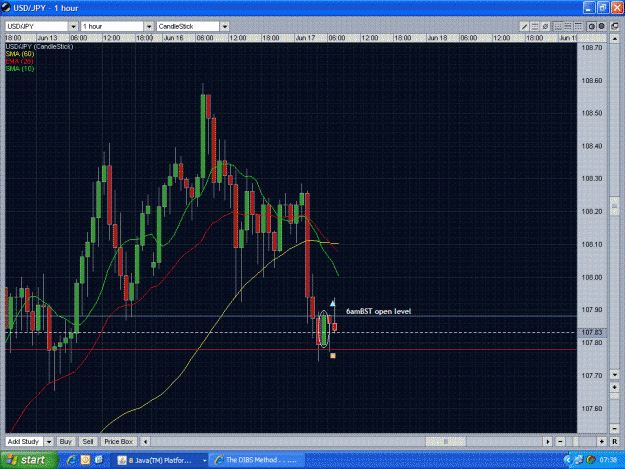Viewport: 625px width, 469px height.
Task: Open the CandleStick chart type dropdown
Action: 224,27
